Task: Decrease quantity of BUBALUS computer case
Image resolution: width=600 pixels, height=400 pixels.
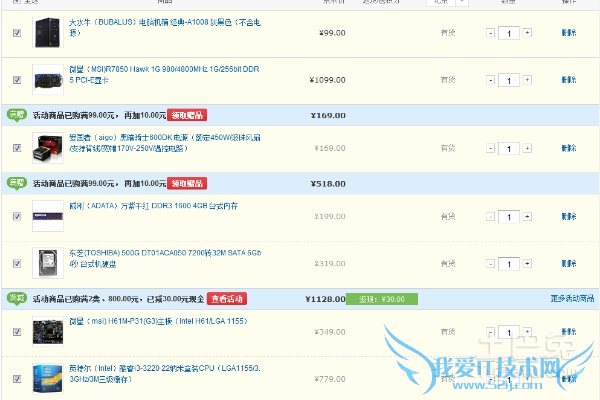Action: (490, 33)
